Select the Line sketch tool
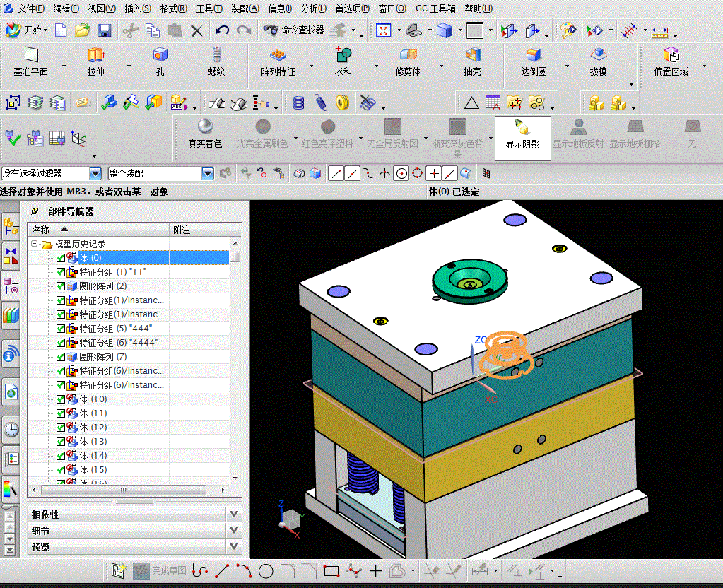Viewport: 723px width, 588px height. [222, 572]
